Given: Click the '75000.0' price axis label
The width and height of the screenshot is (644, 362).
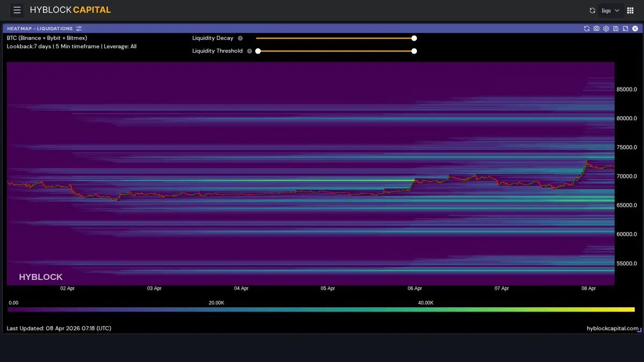Looking at the screenshot, I should (627, 147).
